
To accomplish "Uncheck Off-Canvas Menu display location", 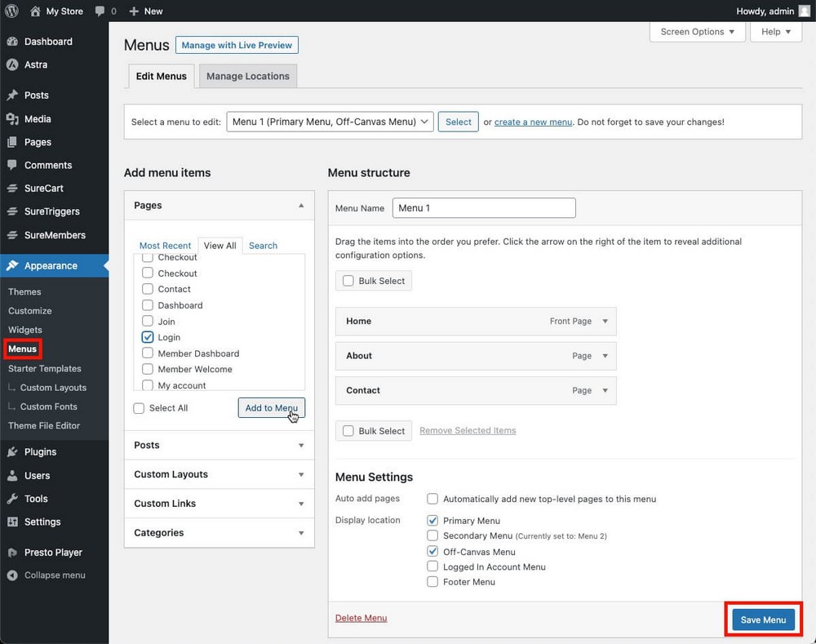I will pos(432,551).
